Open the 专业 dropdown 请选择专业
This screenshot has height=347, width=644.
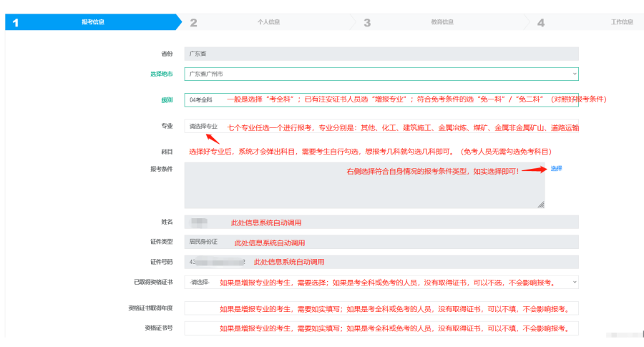[x=381, y=126]
